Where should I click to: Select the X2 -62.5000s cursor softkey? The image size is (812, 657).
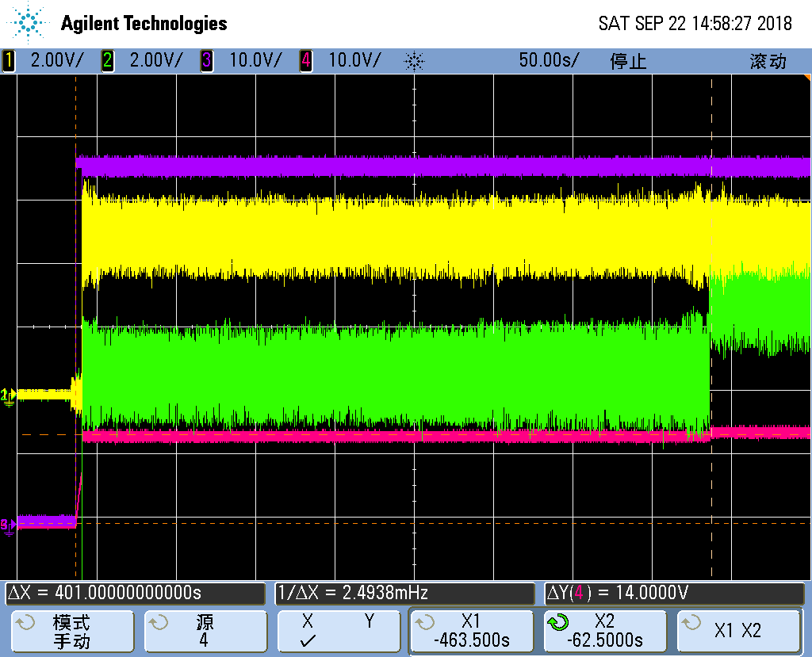click(x=605, y=631)
